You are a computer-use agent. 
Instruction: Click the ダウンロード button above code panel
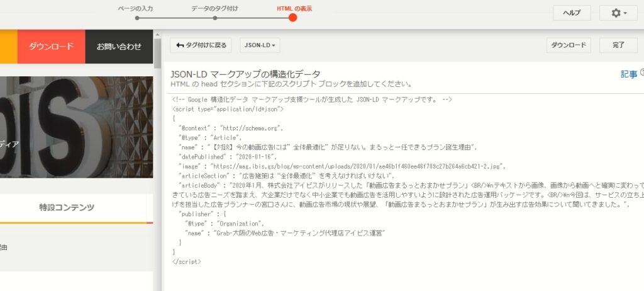[x=569, y=45]
